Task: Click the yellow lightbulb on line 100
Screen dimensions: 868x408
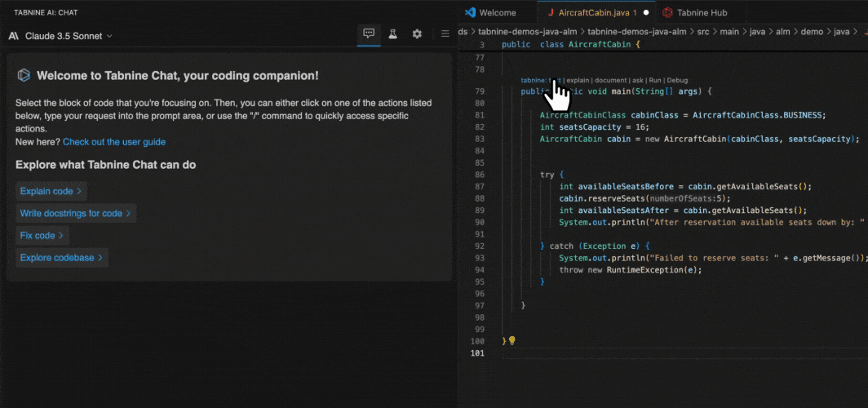Action: (x=511, y=340)
